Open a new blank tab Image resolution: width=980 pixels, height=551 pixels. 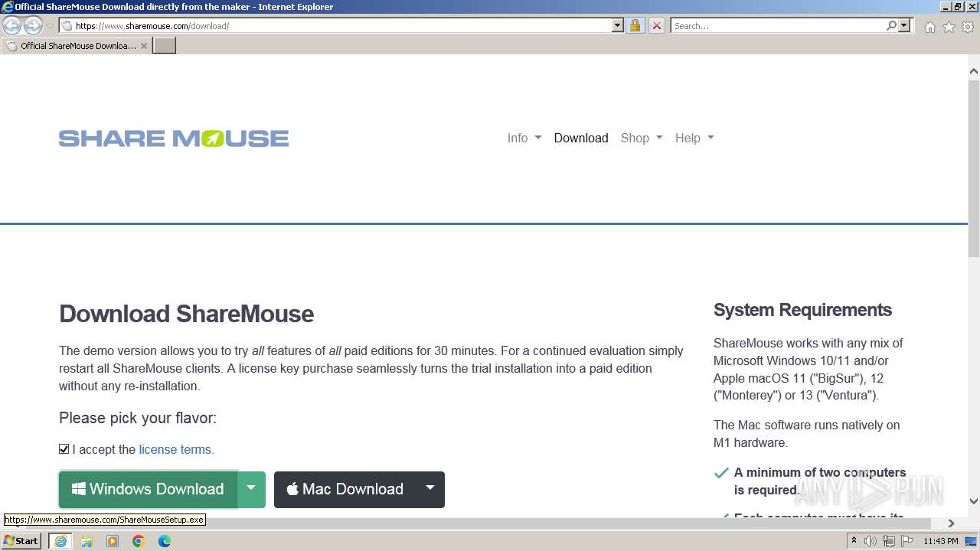pos(165,45)
